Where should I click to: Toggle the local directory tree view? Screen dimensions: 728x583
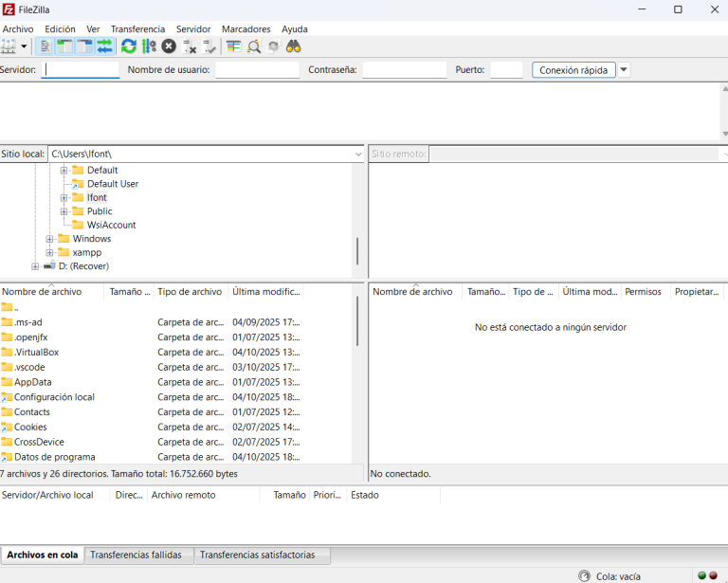(64, 46)
